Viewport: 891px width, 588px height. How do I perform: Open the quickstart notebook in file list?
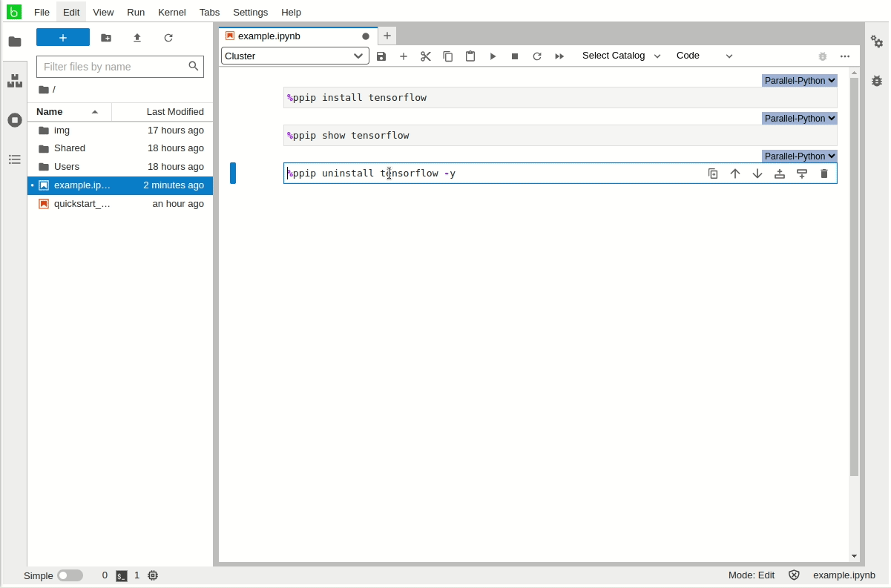click(x=82, y=204)
